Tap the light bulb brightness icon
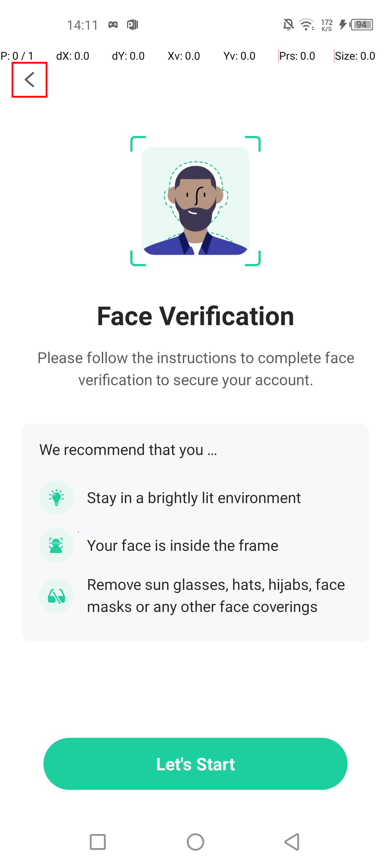 pos(56,498)
